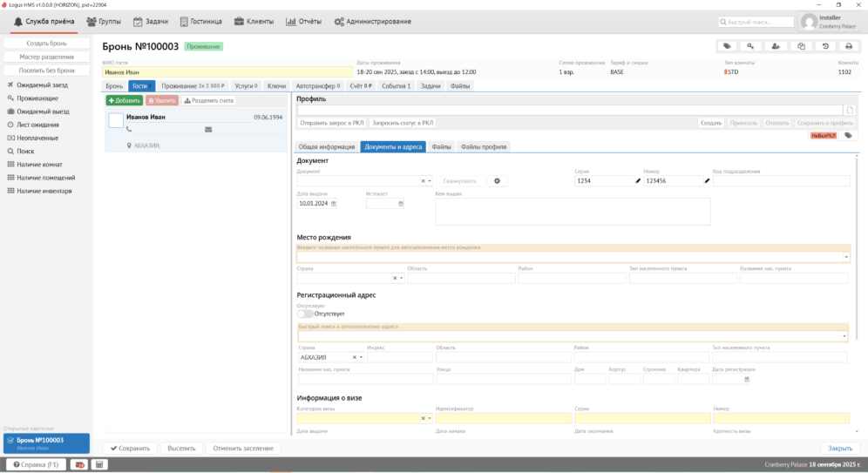Toggle the 'Отсутствует' registration address switch
The width and height of the screenshot is (868, 473).
tap(305, 314)
